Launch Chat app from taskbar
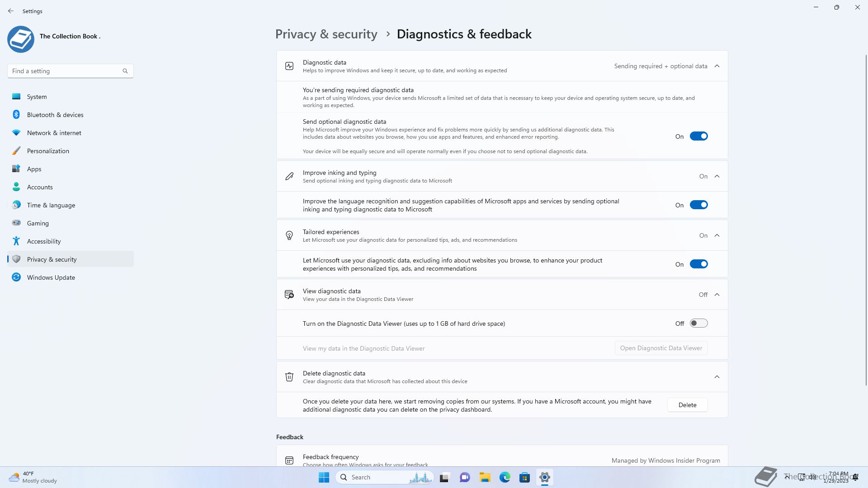Viewport: 868px width, 488px height. pos(465,478)
